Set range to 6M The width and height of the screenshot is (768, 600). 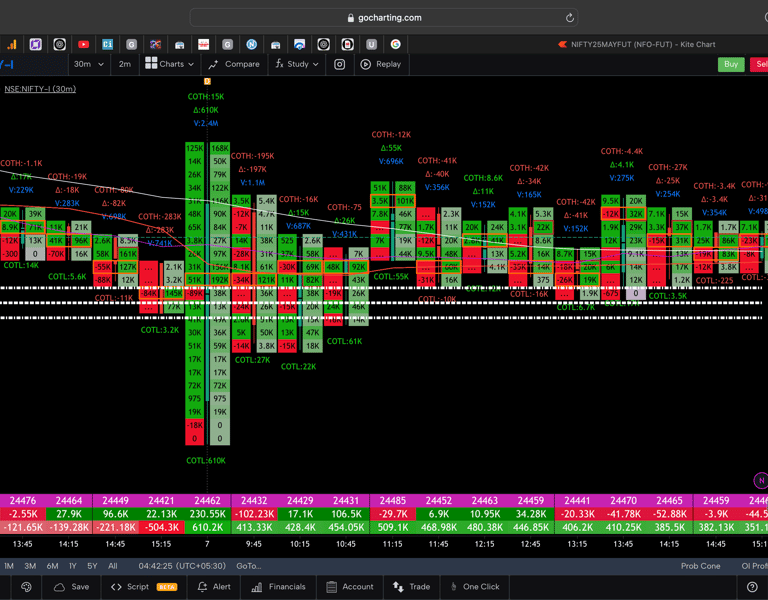pos(52,566)
